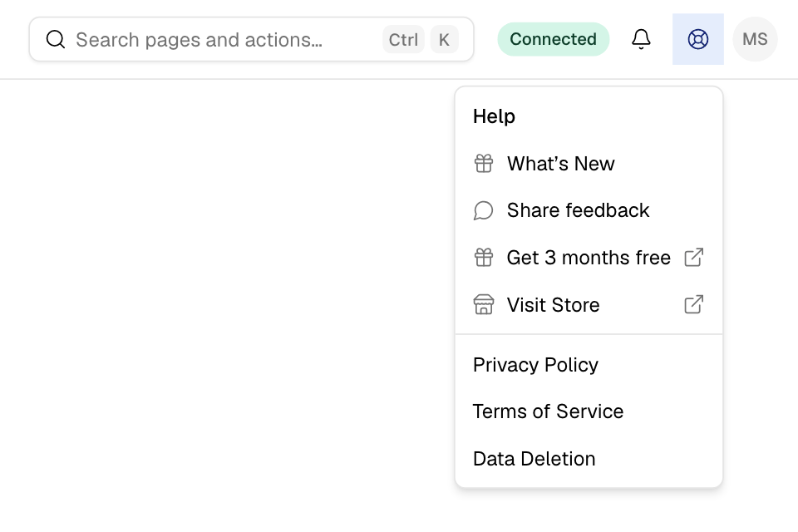The image size is (798, 532).
Task: Open the notifications bell
Action: tap(641, 39)
